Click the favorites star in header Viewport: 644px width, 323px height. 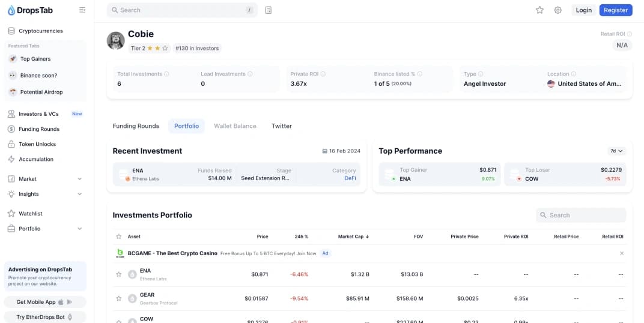(539, 10)
